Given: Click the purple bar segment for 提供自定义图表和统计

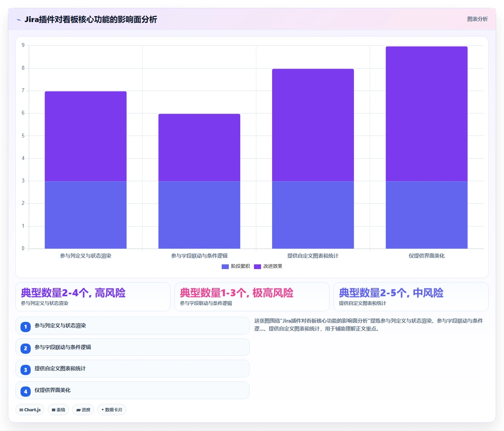Looking at the screenshot, I should click(x=313, y=125).
